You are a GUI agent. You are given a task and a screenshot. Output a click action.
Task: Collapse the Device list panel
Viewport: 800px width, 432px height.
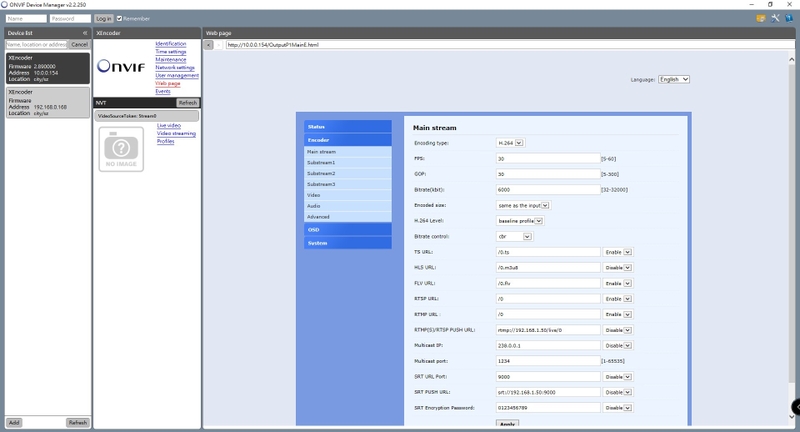(85, 33)
